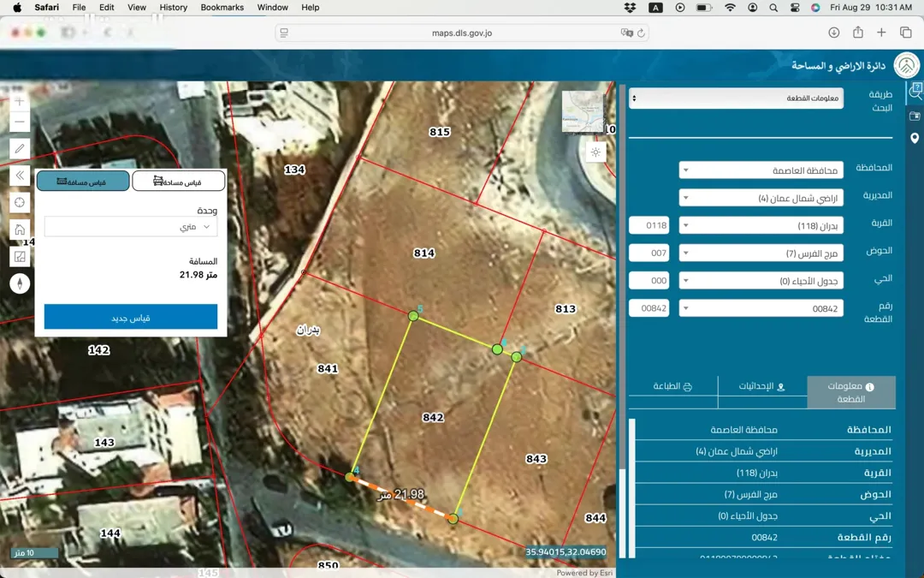Open the basemap brightness button
This screenshot has height=578, width=924.
tap(595, 152)
